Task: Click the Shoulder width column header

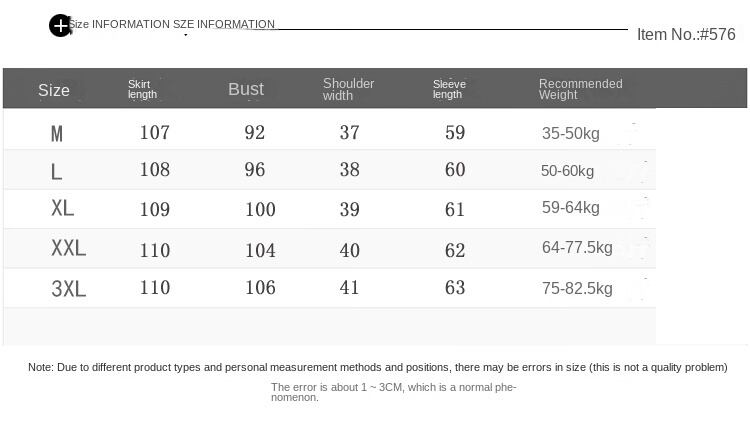Action: pyautogui.click(x=348, y=89)
